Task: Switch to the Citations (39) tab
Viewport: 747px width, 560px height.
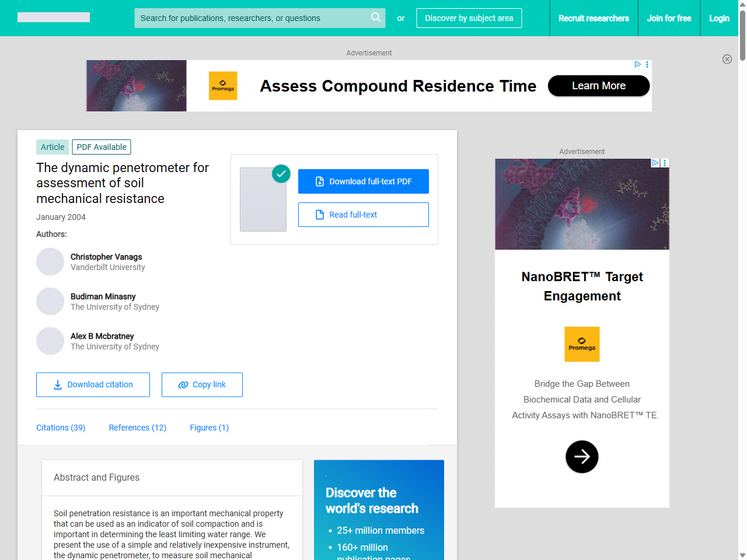Action: click(x=61, y=428)
